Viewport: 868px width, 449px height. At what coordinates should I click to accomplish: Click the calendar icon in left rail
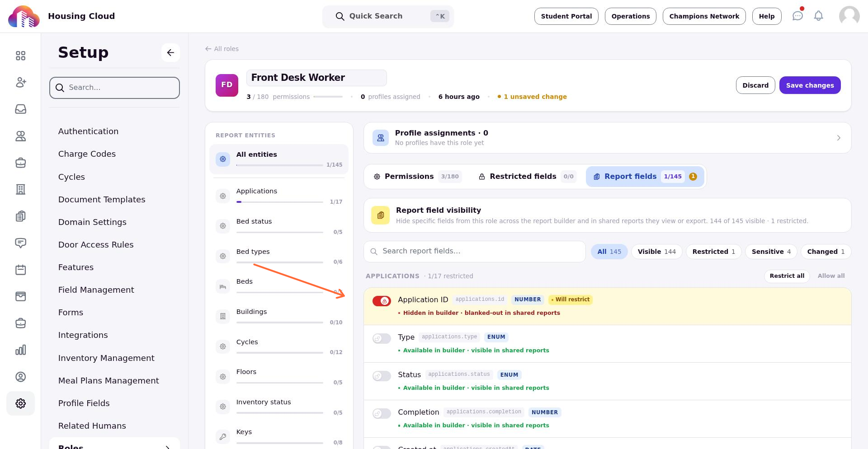pyautogui.click(x=20, y=270)
